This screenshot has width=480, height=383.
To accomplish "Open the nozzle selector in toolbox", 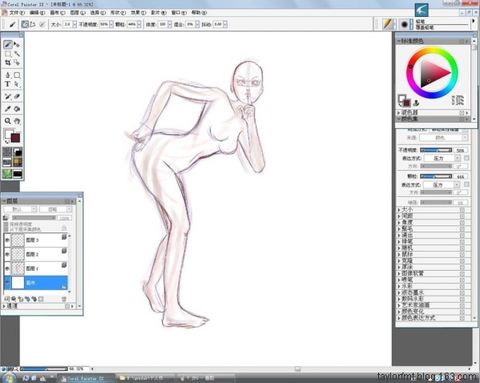I will click(17, 173).
